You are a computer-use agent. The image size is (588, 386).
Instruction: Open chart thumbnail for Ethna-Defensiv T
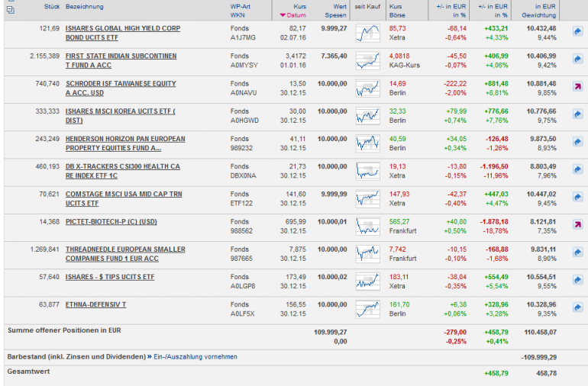pyautogui.click(x=367, y=310)
